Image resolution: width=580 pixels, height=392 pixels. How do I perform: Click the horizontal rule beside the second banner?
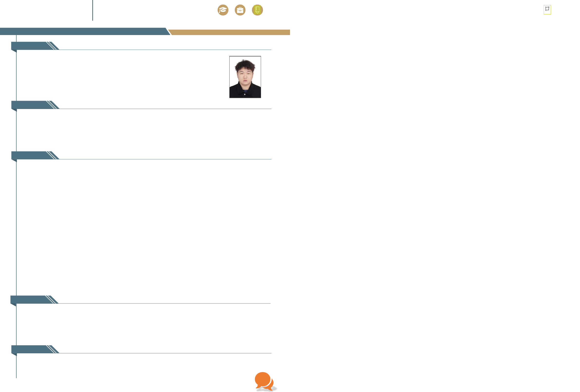click(x=165, y=109)
